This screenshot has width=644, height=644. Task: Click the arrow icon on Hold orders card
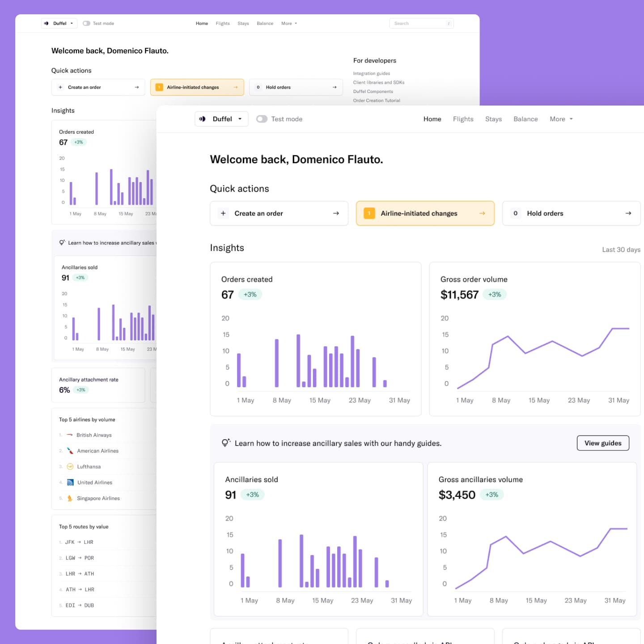628,213
